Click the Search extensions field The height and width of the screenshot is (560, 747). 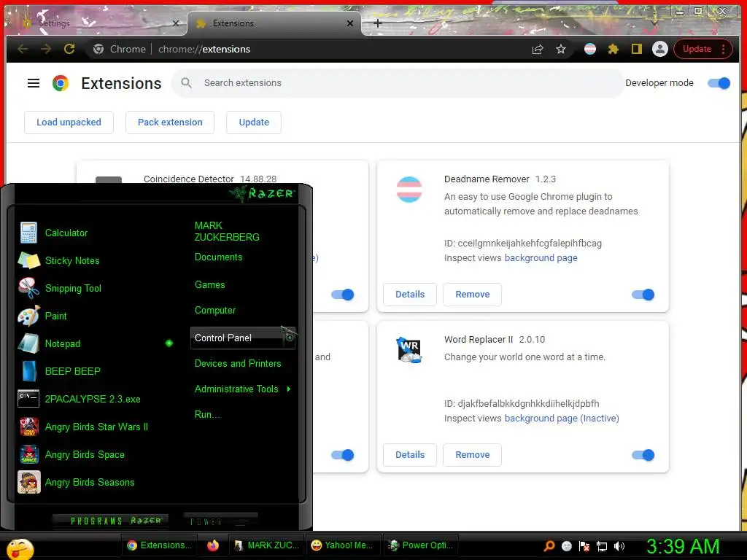(398, 83)
